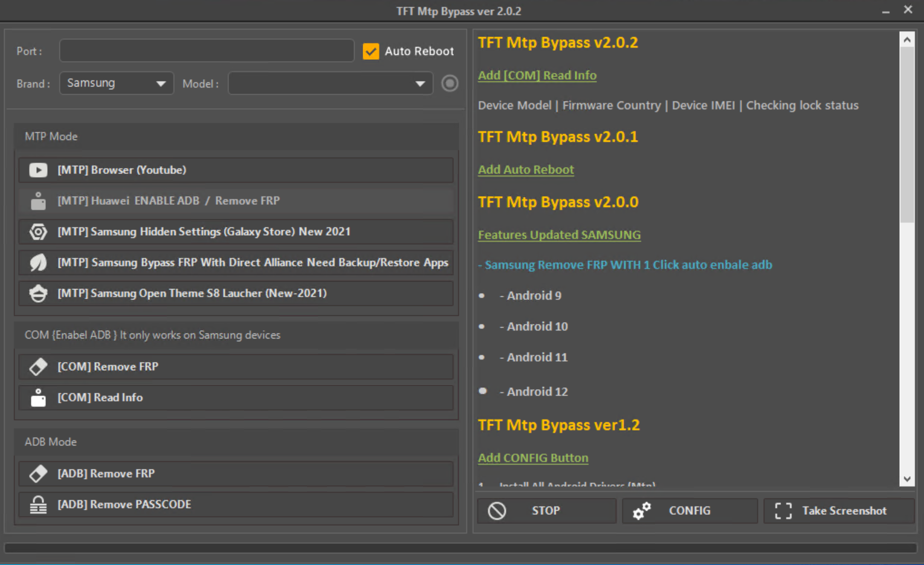Click the screenshot frame icon
The image size is (924, 565).
783,511
